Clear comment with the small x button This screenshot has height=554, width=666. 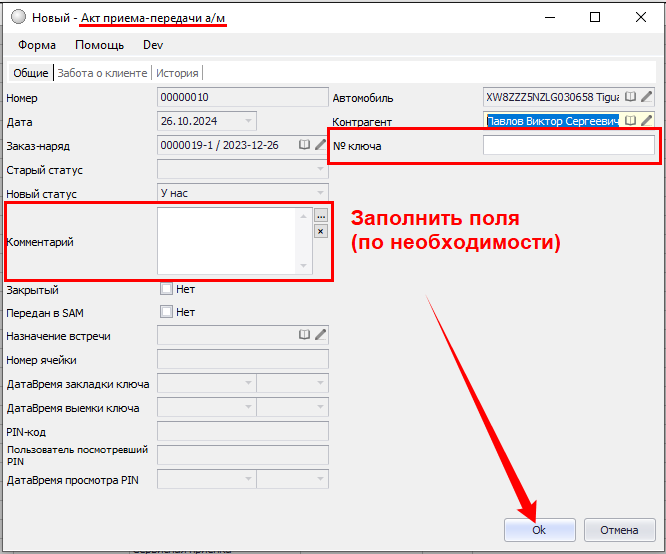point(321,231)
